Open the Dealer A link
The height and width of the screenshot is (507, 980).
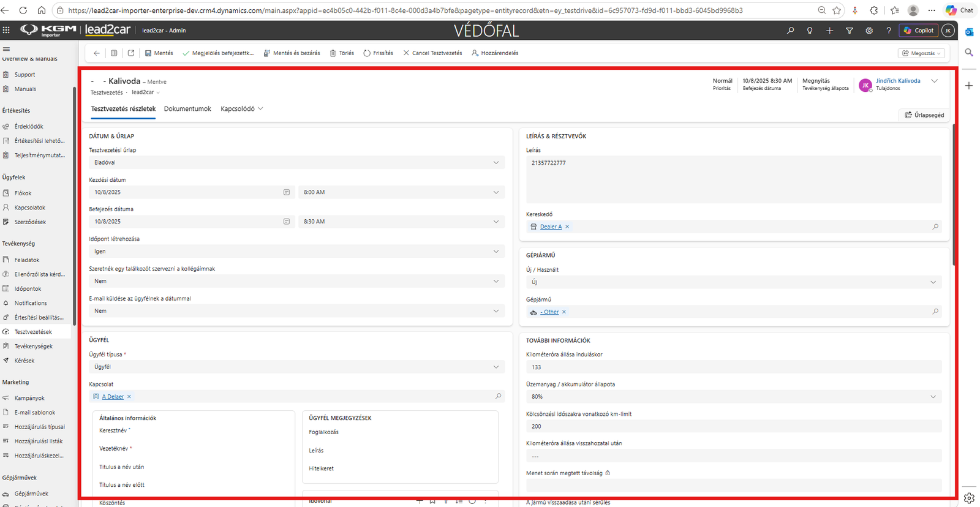pos(551,227)
